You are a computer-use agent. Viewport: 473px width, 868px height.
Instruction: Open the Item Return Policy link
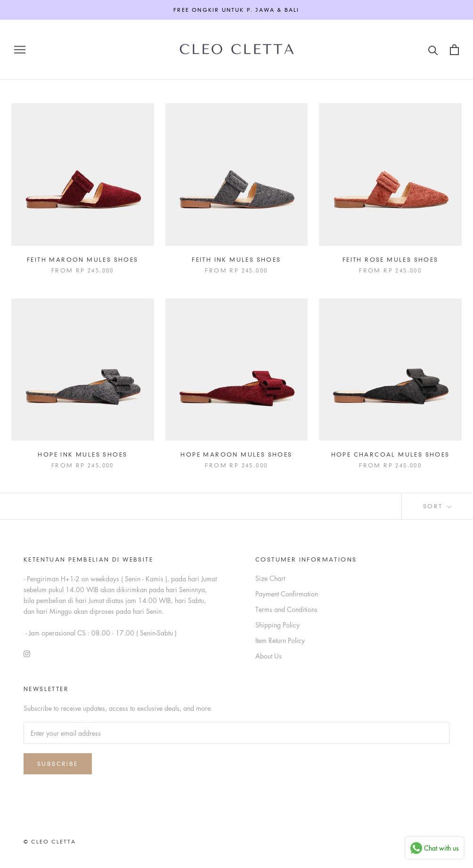click(x=280, y=641)
